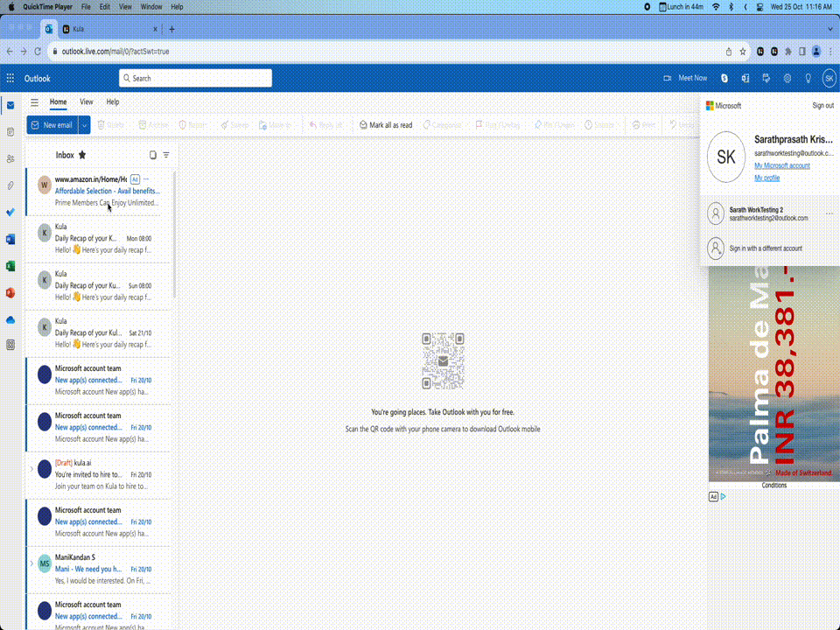Open My Microsoft account link

tap(781, 165)
